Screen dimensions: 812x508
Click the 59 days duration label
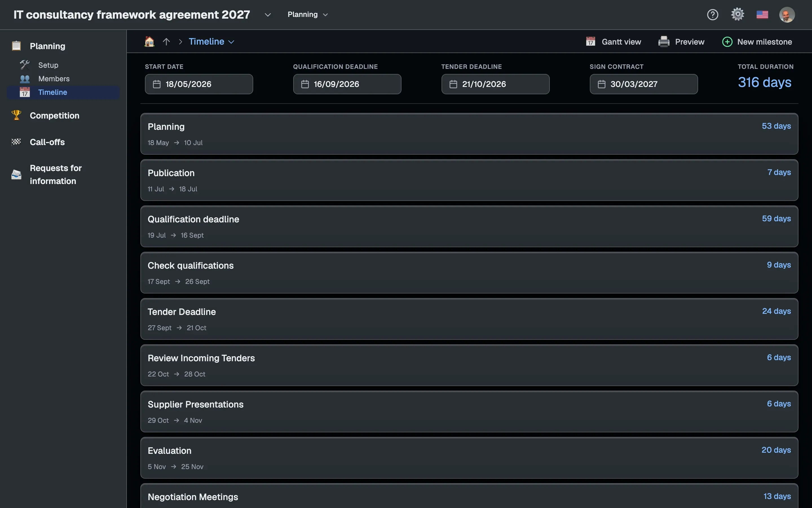(x=776, y=219)
